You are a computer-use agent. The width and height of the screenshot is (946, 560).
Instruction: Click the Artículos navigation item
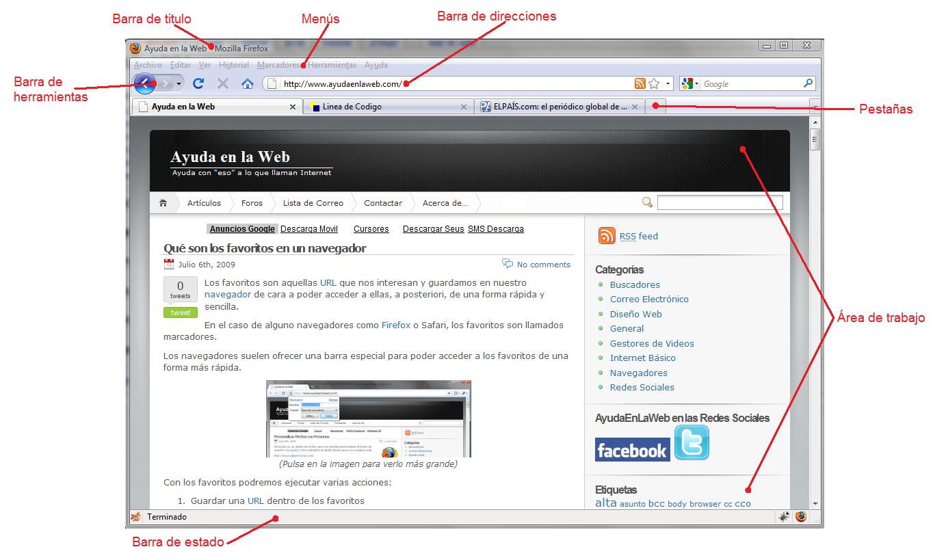point(204,203)
